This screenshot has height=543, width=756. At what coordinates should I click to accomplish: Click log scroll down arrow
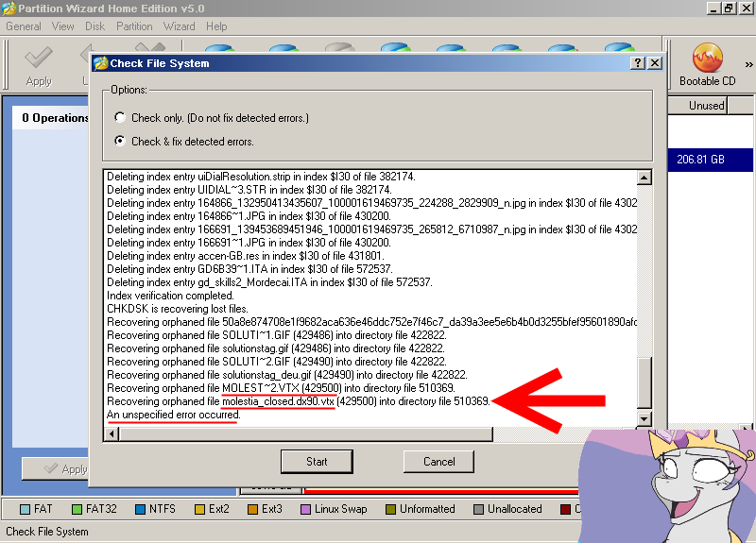point(644,418)
